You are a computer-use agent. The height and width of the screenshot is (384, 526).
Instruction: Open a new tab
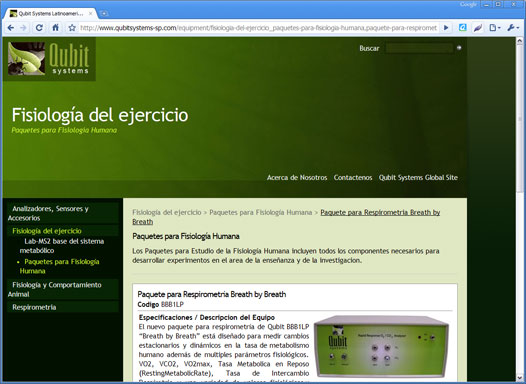(104, 13)
